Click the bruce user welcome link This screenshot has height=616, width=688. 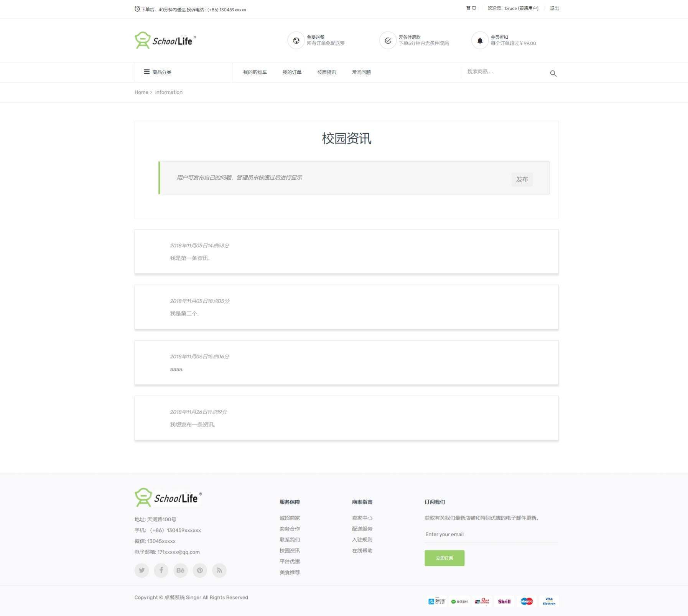[513, 8]
